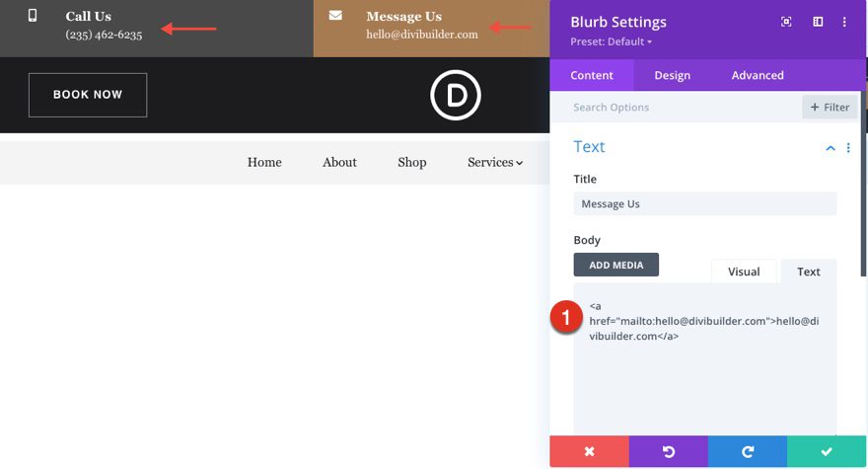Click the settings panel vertical scrollbar
Screen dimensions: 868x469
[864, 183]
